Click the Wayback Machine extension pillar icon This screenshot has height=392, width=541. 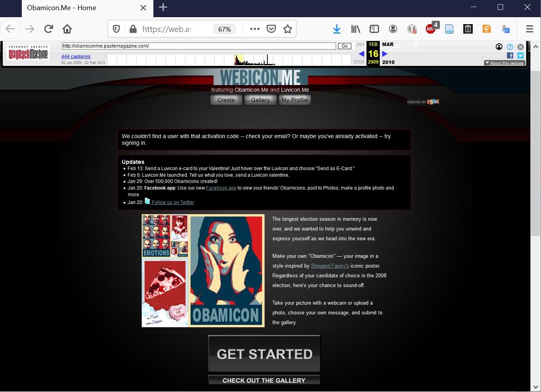468,29
